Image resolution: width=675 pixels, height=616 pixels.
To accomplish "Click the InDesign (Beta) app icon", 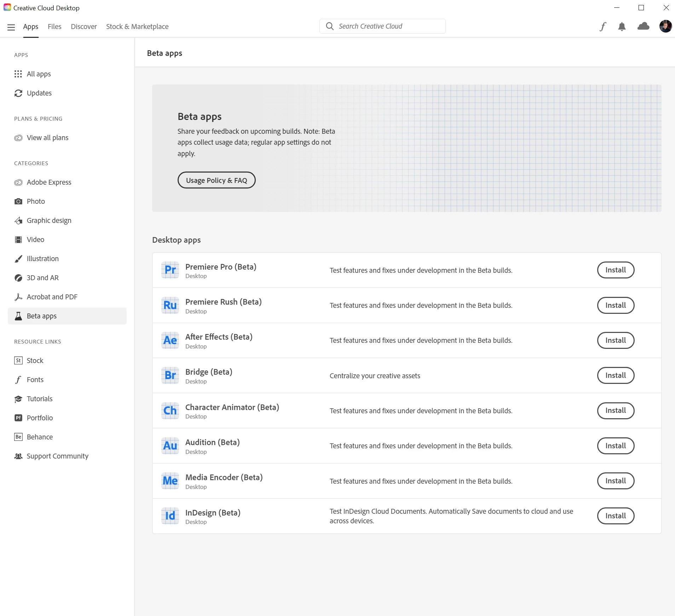I will pos(170,516).
